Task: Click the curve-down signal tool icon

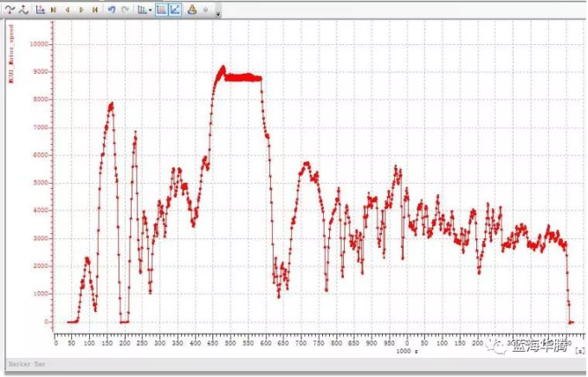Action: 10,10
